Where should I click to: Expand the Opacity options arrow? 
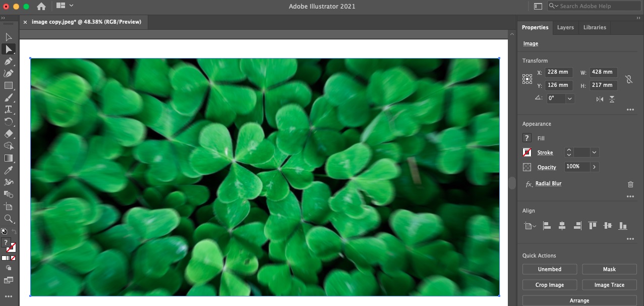[x=594, y=167]
